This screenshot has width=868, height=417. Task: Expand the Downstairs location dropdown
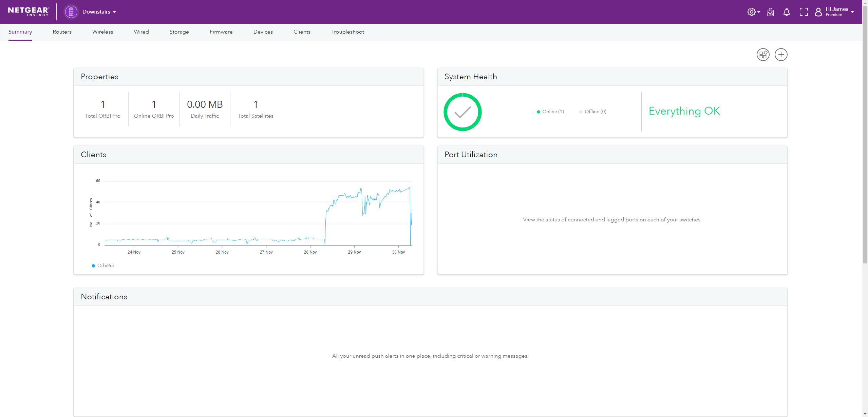coord(99,12)
